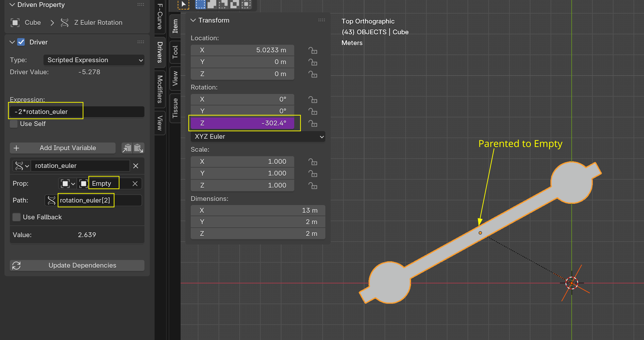Lock Scale Z
Image resolution: width=644 pixels, height=340 pixels.
coord(313,186)
